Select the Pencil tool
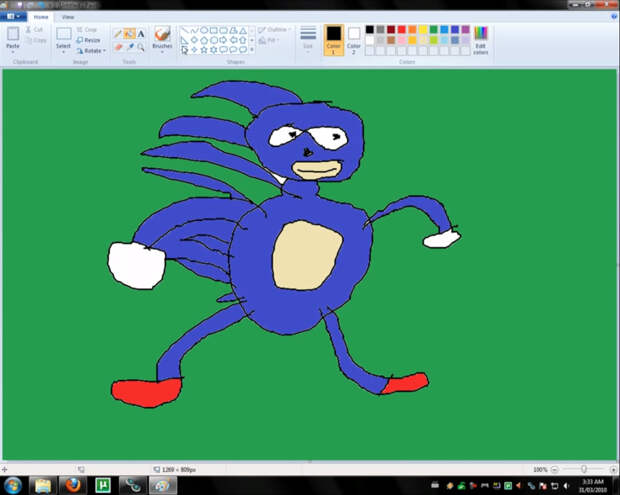Image resolution: width=620 pixels, height=495 pixels. (x=118, y=34)
